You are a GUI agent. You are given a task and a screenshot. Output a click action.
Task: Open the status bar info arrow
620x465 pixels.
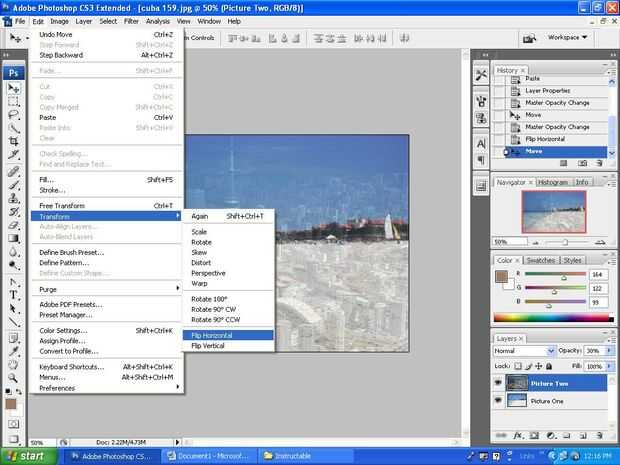coord(177,442)
